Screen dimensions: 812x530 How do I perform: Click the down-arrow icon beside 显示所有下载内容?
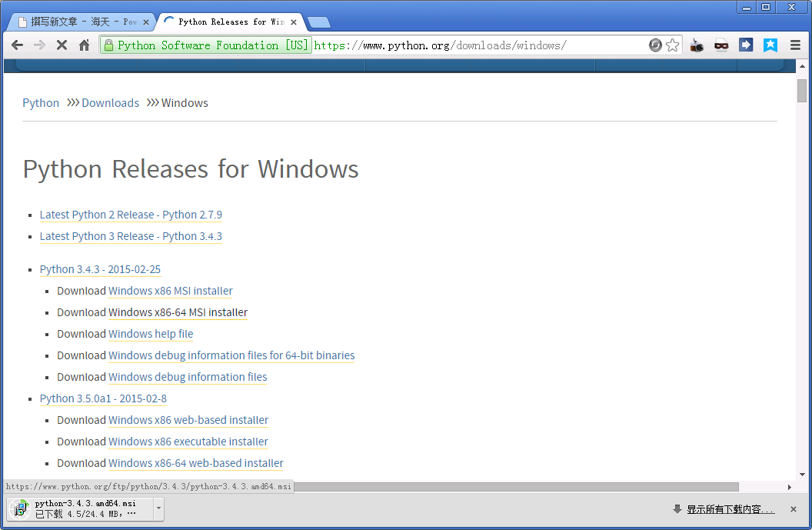coord(677,509)
